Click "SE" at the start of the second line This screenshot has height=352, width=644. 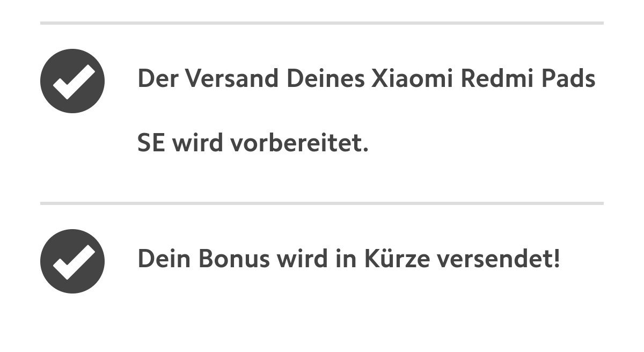151,143
